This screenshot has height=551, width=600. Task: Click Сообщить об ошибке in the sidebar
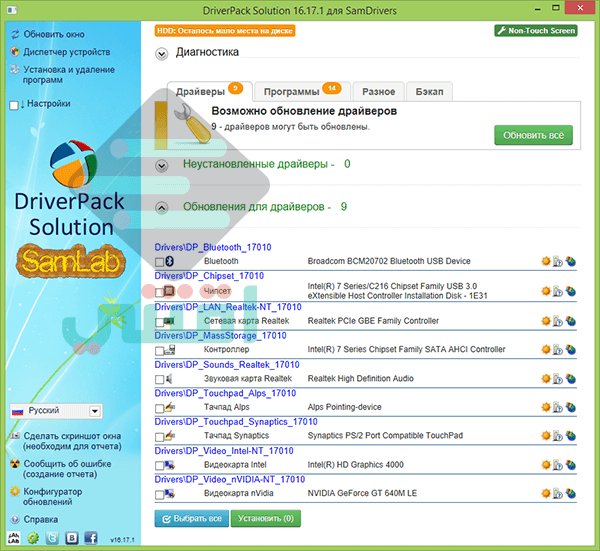point(67,469)
